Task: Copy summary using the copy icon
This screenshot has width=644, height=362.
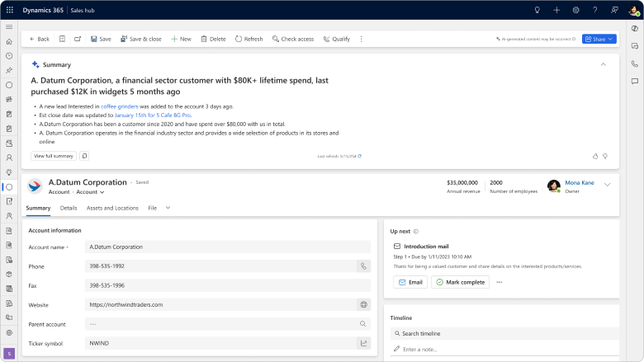Action: coord(84,156)
